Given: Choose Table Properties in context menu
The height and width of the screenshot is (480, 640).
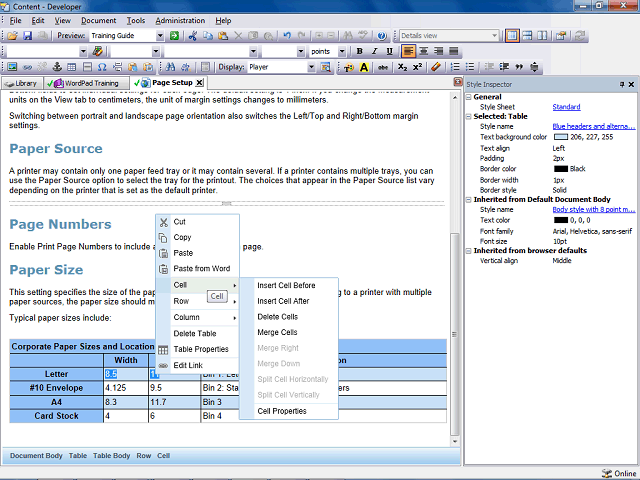Looking at the screenshot, I should click(201, 349).
